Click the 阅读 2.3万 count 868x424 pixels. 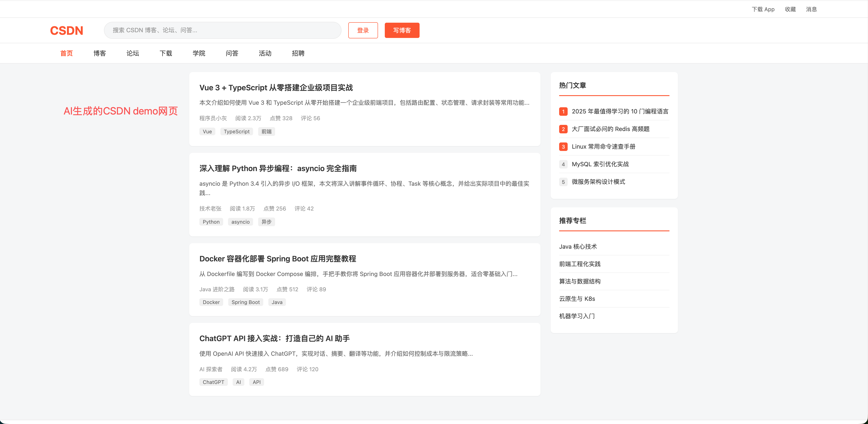[248, 118]
